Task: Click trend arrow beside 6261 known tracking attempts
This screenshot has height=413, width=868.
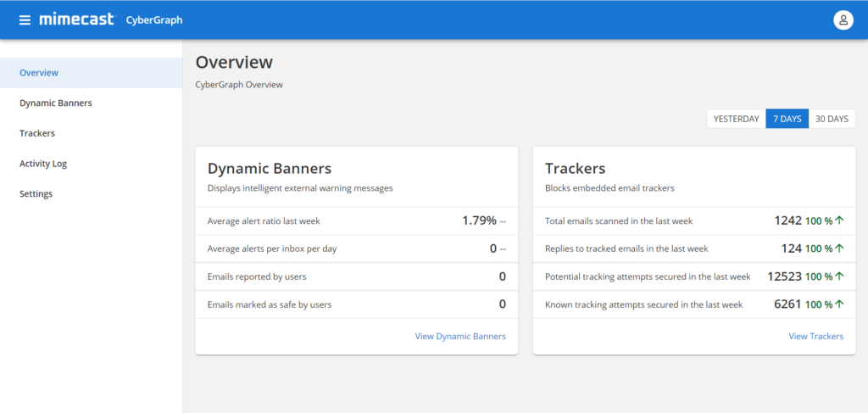Action: [x=839, y=304]
